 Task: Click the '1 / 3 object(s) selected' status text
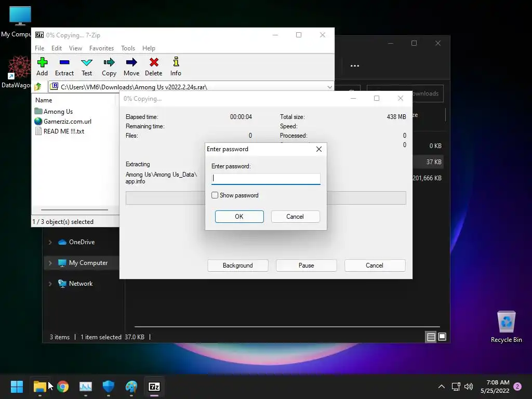(x=63, y=221)
